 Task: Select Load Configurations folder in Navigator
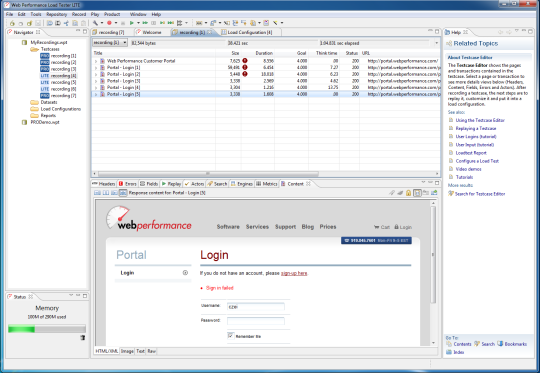[61, 109]
